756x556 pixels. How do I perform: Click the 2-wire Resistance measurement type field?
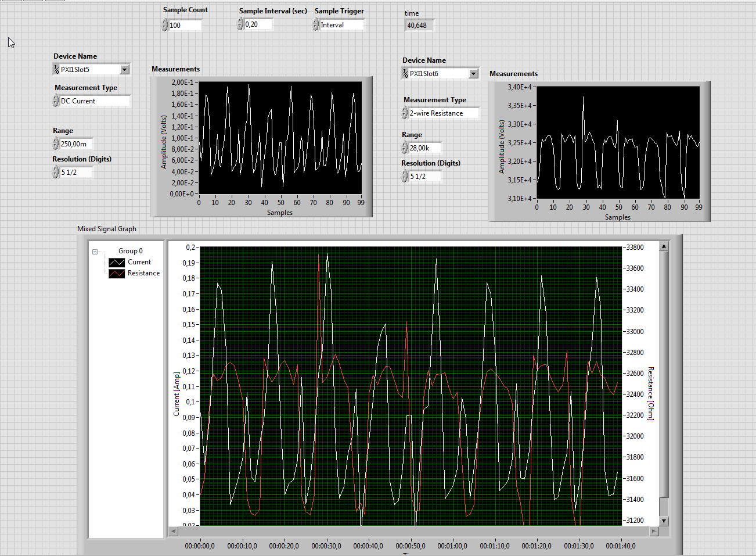[x=444, y=113]
